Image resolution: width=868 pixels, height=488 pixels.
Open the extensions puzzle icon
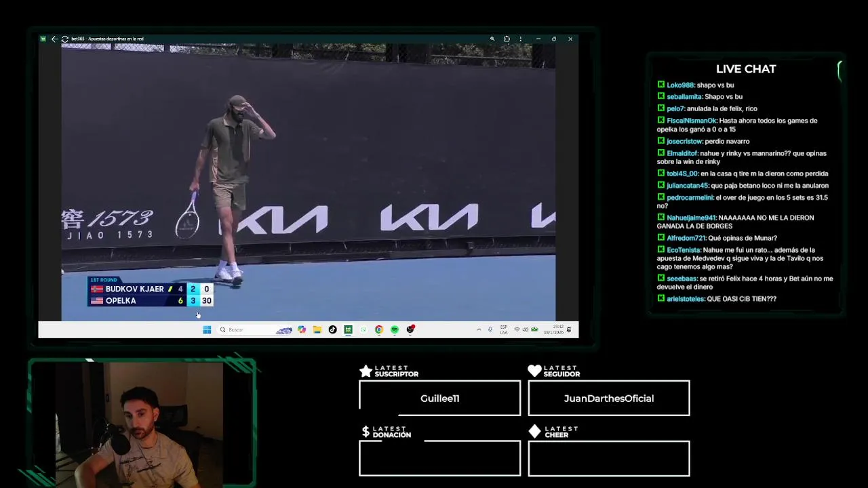pyautogui.click(x=507, y=39)
